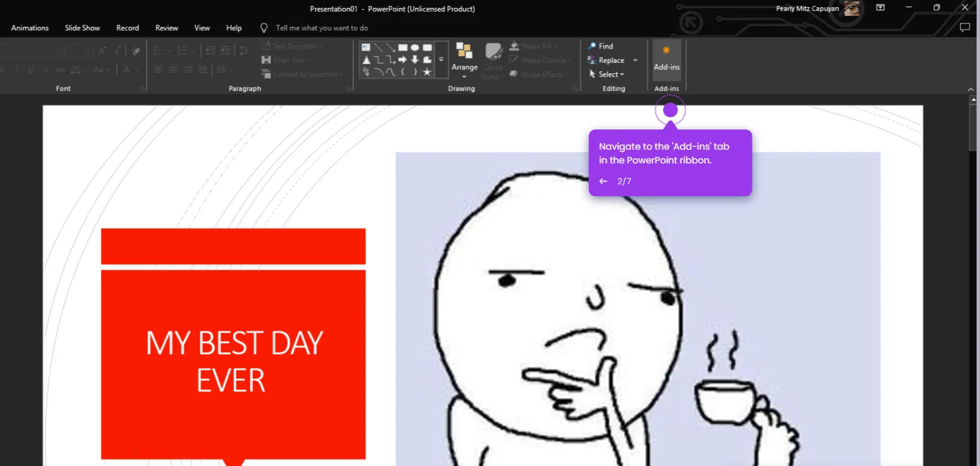Open the font size dropdown
The width and height of the screenshot is (980, 466).
point(90,51)
